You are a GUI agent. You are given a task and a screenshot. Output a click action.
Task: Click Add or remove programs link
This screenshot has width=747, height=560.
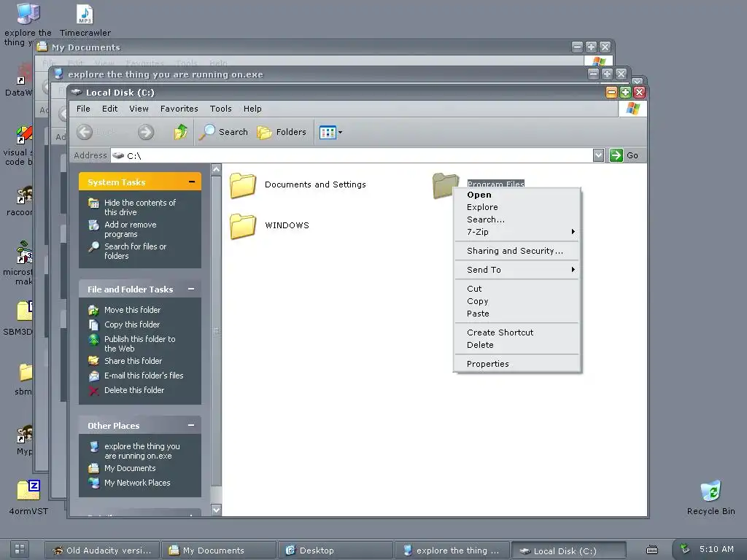click(x=130, y=230)
